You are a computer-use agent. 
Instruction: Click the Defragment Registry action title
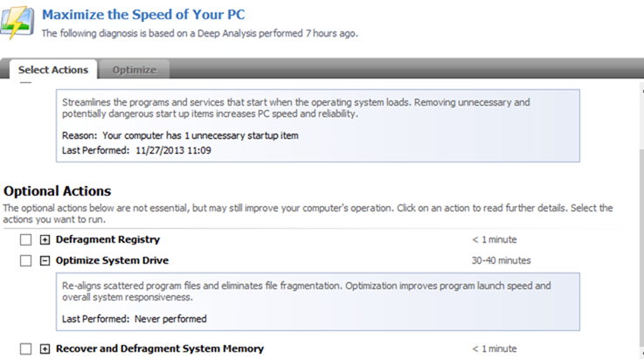point(107,239)
